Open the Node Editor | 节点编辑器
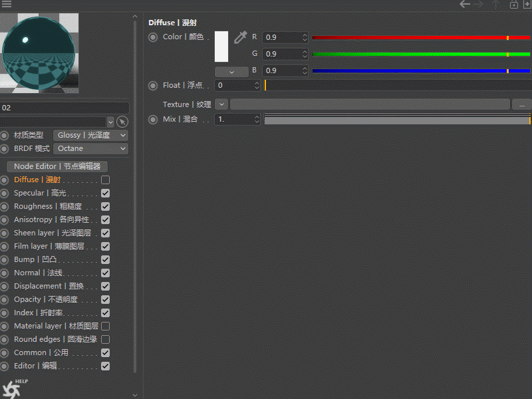Viewport: 532px width, 399px height. click(57, 166)
